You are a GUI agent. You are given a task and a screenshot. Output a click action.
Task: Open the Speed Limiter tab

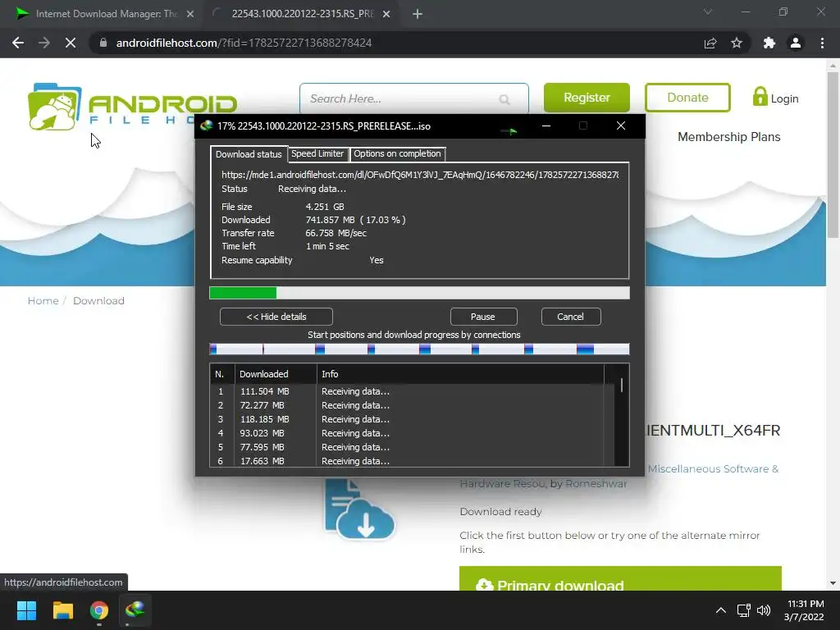pos(317,153)
